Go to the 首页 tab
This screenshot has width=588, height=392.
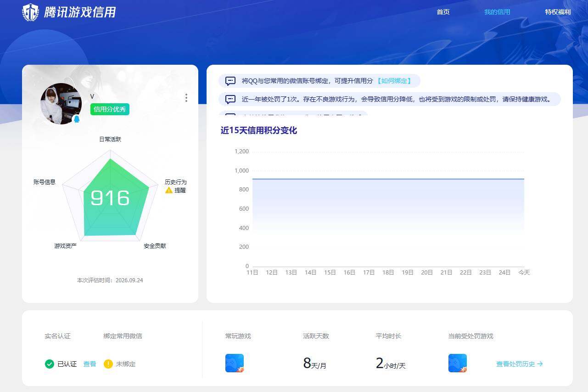443,12
